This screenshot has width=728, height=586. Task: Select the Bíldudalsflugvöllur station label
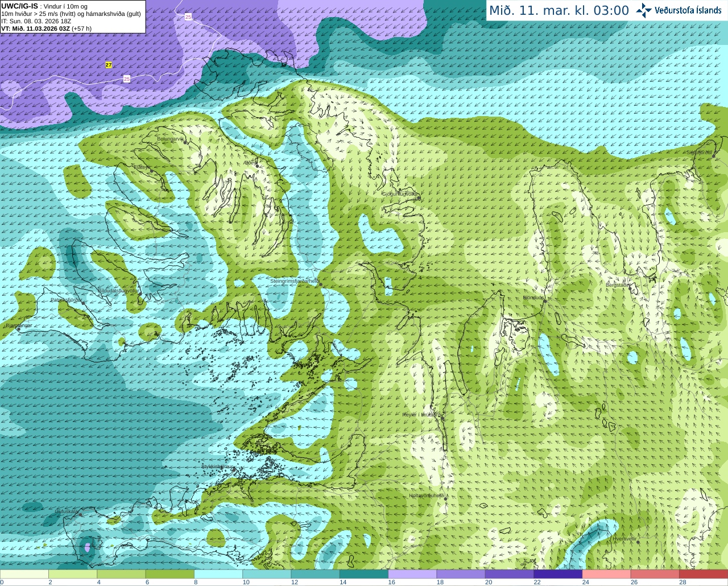click(118, 291)
